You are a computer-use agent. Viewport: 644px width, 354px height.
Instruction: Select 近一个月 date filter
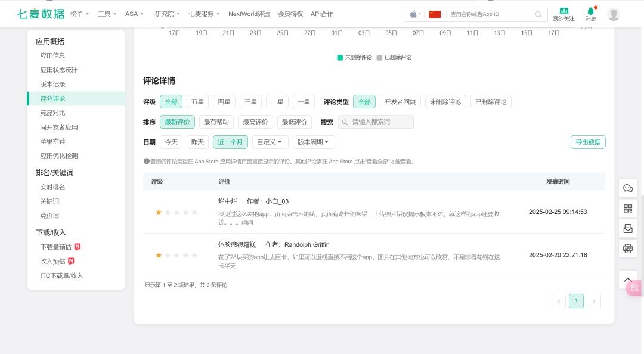click(x=230, y=142)
